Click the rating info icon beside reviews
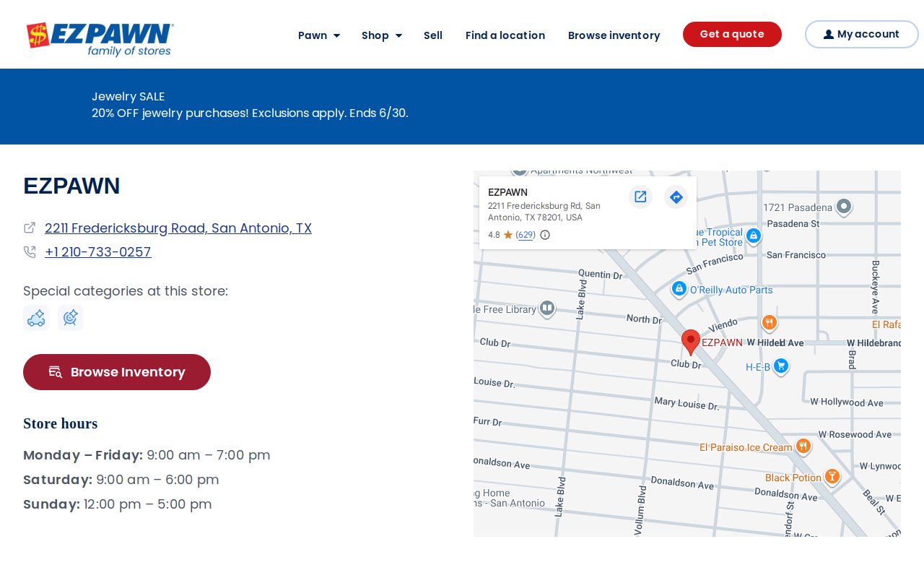 coord(545,235)
